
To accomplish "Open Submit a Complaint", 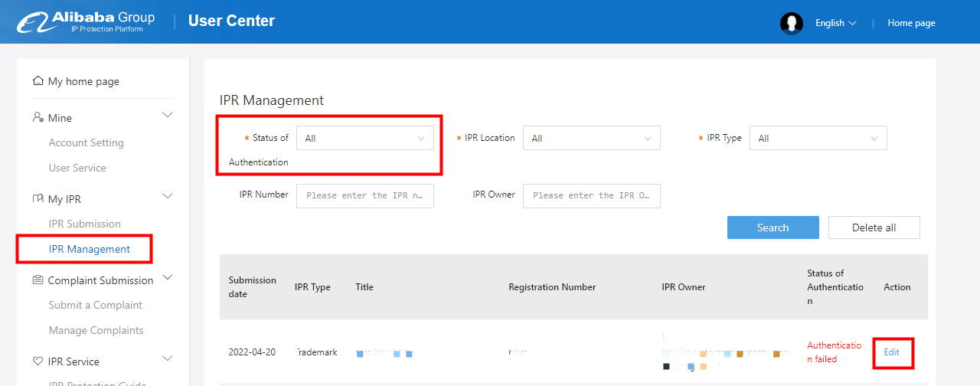I will 95,305.
